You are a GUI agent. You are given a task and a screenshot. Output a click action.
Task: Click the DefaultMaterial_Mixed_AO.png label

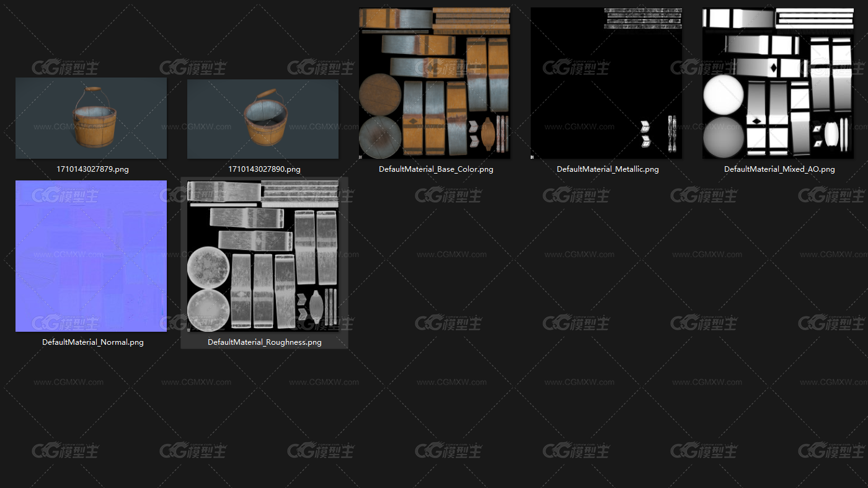779,169
